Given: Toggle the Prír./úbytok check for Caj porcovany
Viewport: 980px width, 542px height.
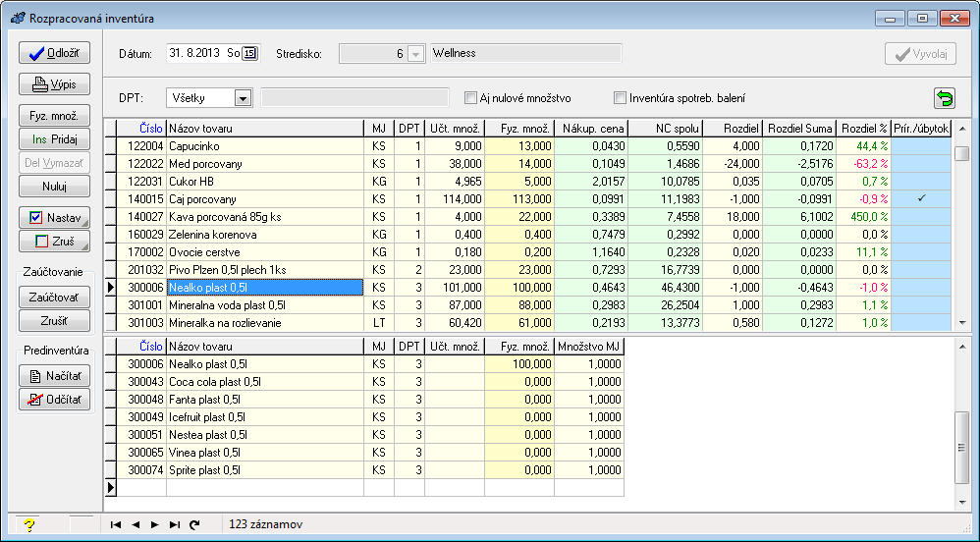Looking at the screenshot, I should 921,198.
